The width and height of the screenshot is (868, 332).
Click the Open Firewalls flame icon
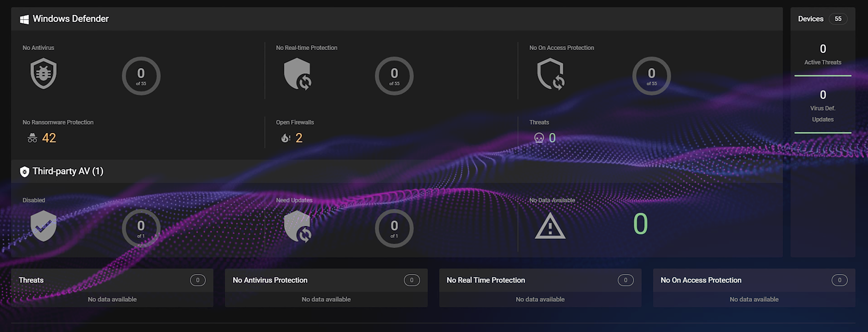pyautogui.click(x=285, y=138)
